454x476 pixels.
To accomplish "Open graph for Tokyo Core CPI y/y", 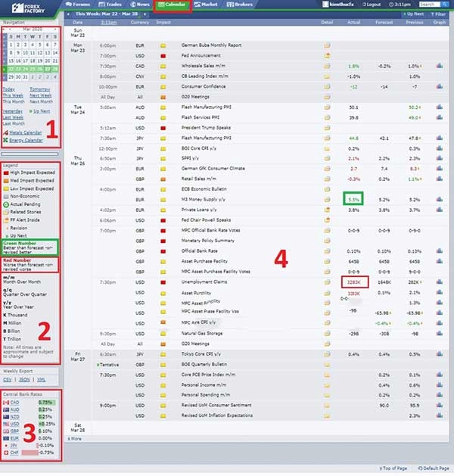I will (x=440, y=354).
